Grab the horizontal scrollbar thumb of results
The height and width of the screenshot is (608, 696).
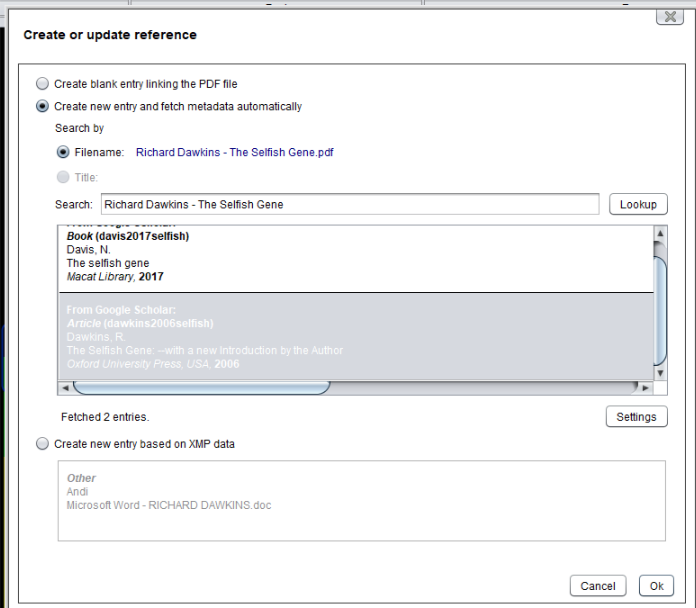coord(202,388)
